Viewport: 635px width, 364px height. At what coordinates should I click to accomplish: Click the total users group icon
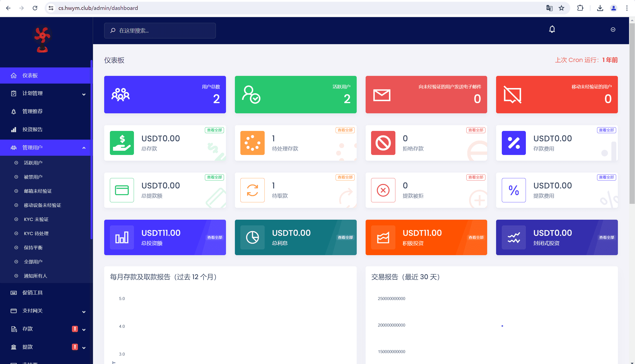[120, 94]
